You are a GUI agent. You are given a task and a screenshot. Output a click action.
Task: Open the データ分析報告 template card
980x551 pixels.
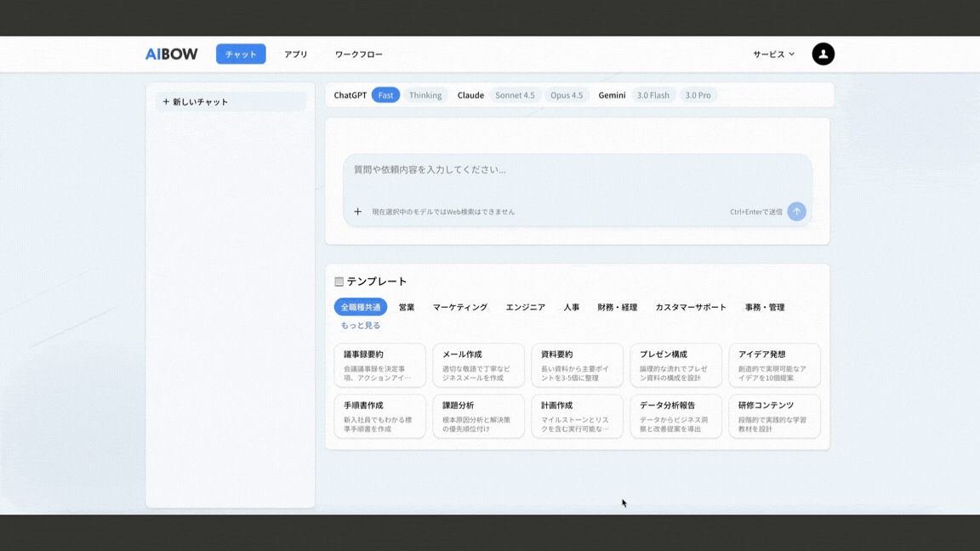pos(675,416)
